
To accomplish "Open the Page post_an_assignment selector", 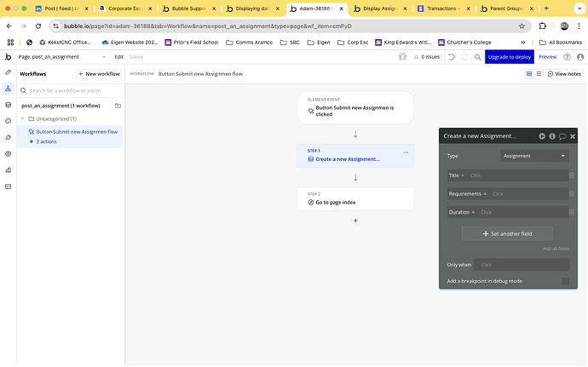I will (62, 57).
